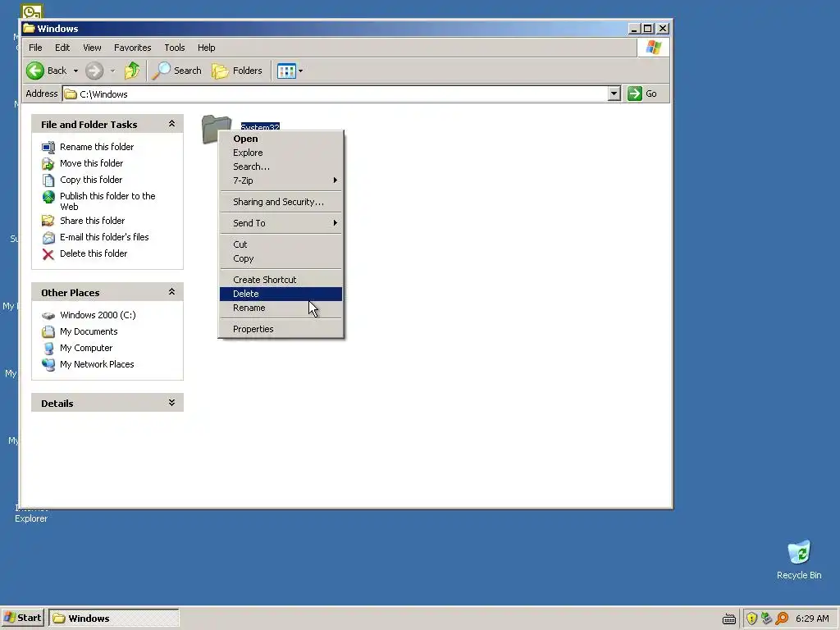840x630 pixels.
Task: Click the Internet Explorer desktop shortcut label
Action: coord(31,514)
